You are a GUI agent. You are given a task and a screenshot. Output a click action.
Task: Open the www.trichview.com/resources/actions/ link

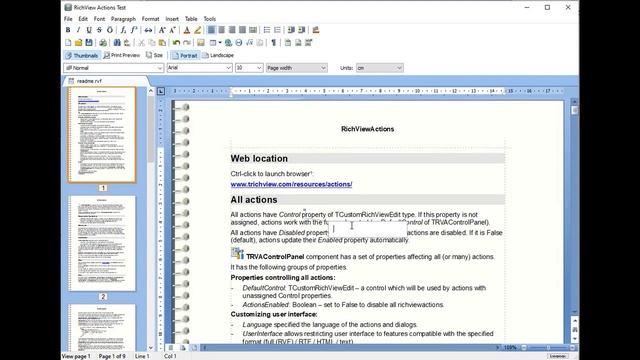[291, 184]
